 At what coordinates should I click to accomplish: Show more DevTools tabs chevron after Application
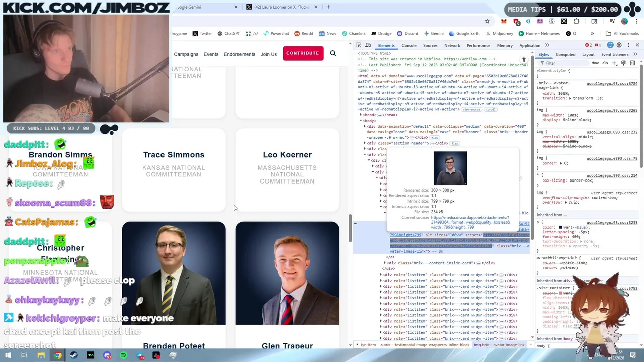point(547,45)
